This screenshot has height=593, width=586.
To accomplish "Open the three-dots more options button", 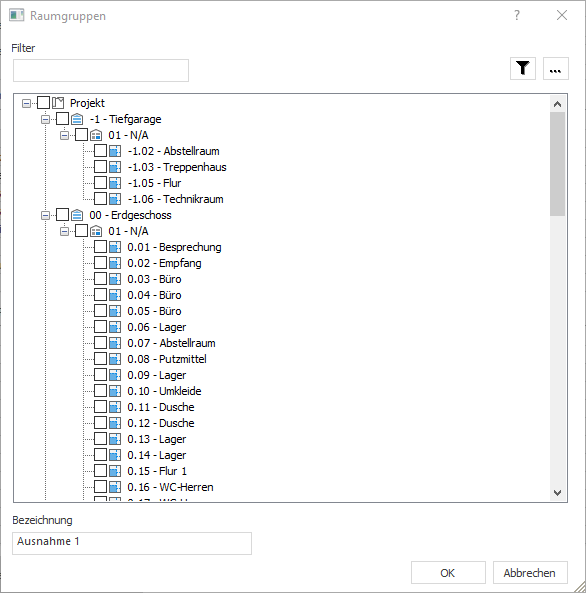I will click(x=555, y=68).
